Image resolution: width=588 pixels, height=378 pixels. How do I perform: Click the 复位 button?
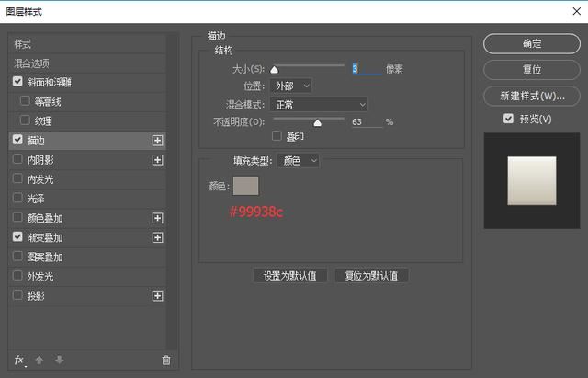coord(532,70)
